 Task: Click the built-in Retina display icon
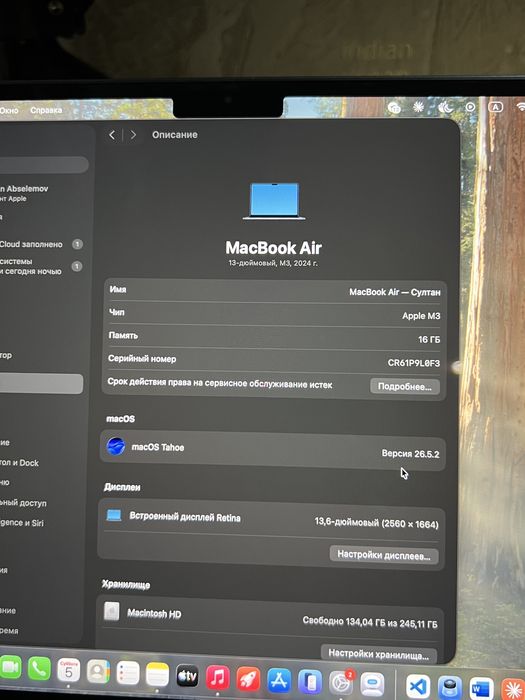click(x=114, y=515)
